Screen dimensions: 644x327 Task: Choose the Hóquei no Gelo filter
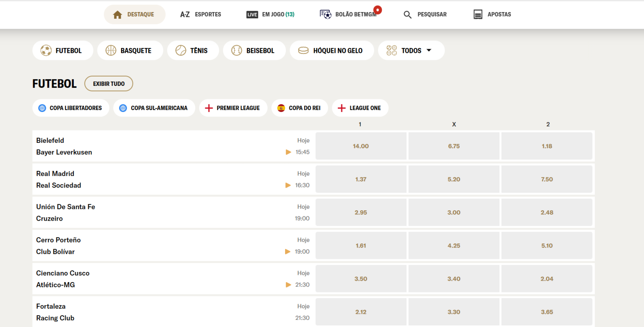point(331,51)
